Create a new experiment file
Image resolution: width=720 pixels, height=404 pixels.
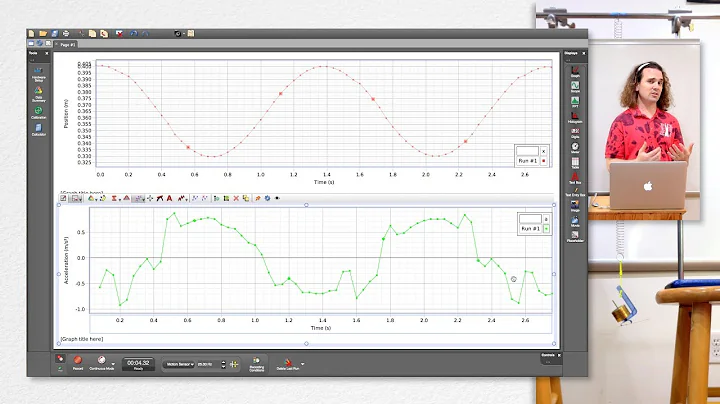(x=31, y=34)
